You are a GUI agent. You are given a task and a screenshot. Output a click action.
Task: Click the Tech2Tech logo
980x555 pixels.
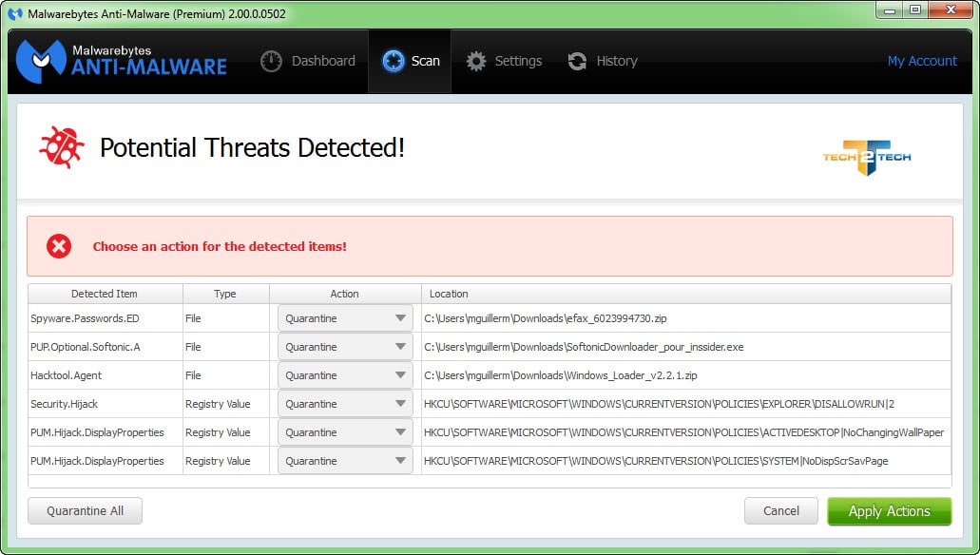coord(866,157)
